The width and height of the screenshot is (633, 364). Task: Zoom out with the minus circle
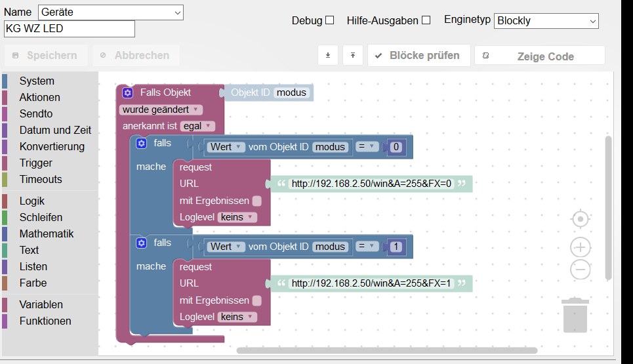[581, 269]
